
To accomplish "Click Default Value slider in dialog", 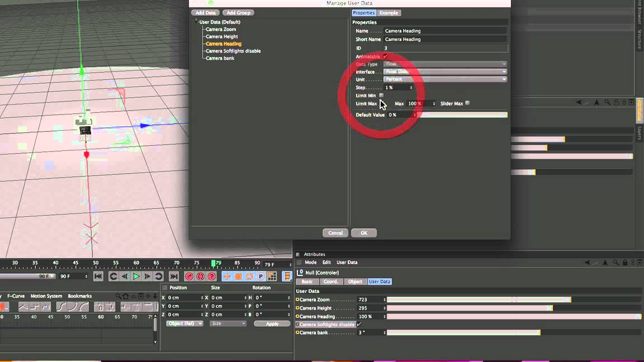I will (x=463, y=115).
